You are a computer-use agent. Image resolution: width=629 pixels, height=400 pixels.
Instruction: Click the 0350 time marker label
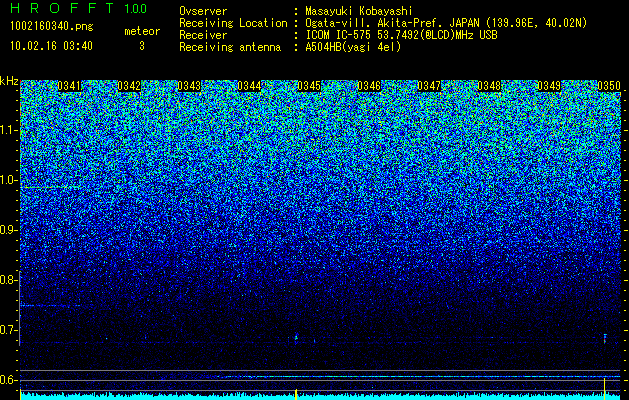pyautogui.click(x=609, y=86)
